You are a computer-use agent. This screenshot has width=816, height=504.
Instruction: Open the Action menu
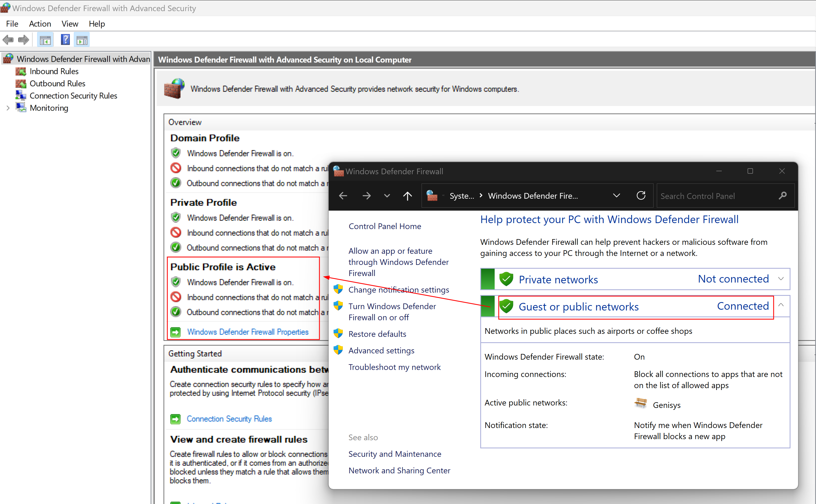click(x=40, y=24)
